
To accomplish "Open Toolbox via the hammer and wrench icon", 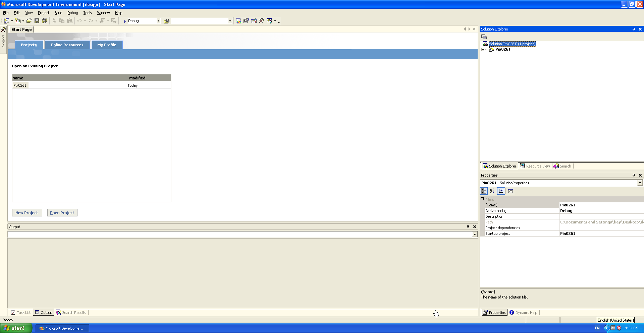I will tap(262, 21).
